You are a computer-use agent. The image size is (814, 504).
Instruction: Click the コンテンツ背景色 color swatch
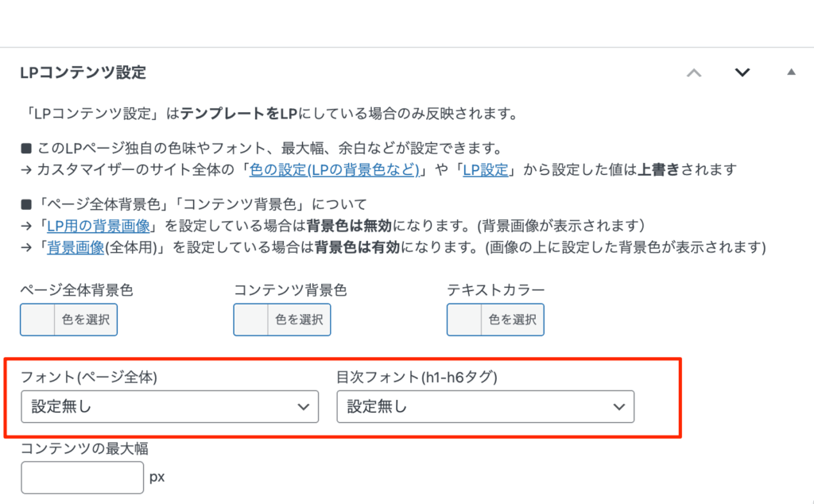click(250, 320)
